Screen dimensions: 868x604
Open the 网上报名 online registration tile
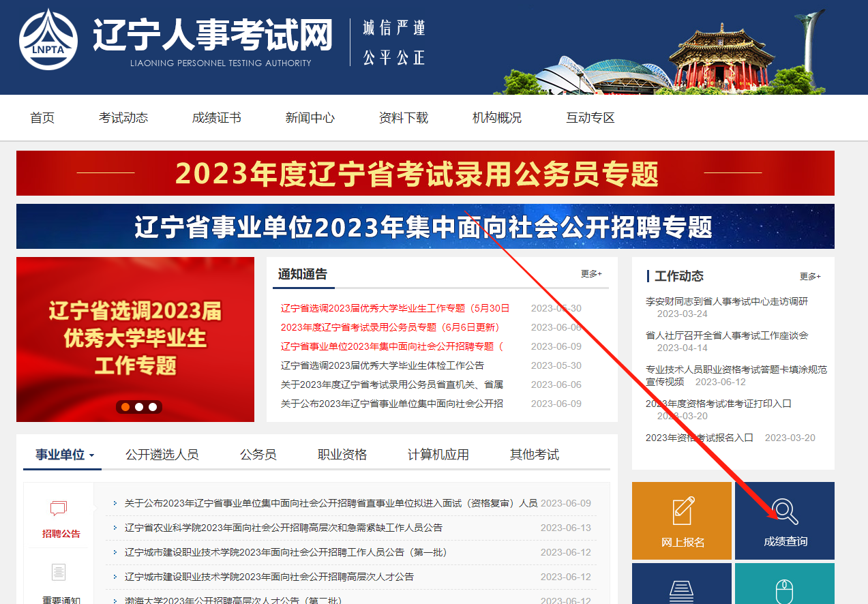pos(682,521)
